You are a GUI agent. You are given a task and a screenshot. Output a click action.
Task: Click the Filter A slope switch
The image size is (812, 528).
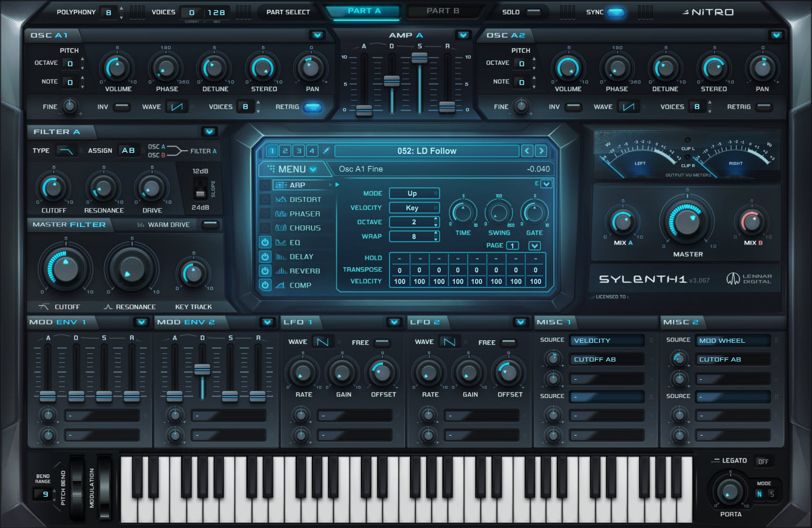(200, 188)
